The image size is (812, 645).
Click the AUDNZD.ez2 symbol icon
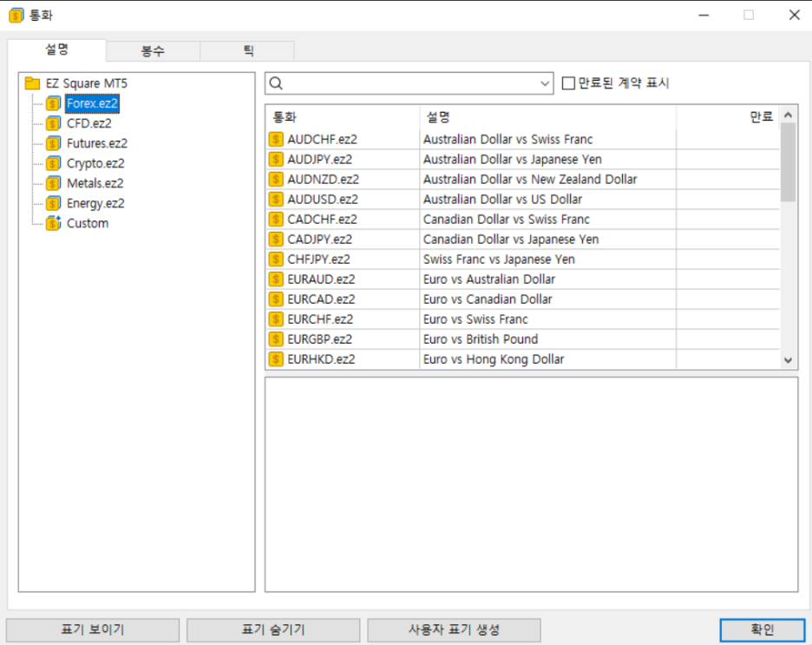tap(276, 179)
